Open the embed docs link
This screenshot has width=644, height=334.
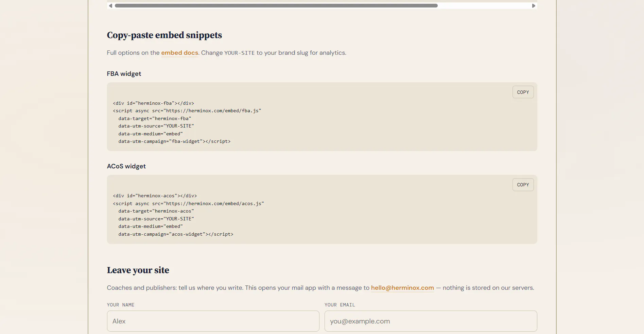pos(179,53)
